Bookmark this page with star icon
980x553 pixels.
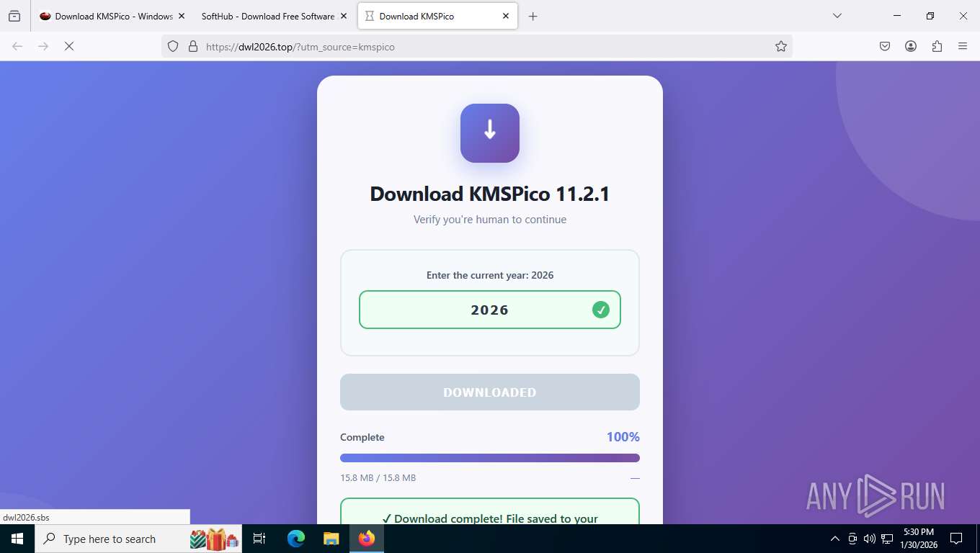pyautogui.click(x=781, y=46)
